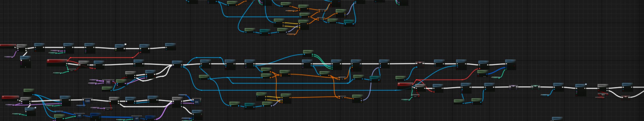Select the bright blue node wired after the first GET

click(x=96, y=115)
